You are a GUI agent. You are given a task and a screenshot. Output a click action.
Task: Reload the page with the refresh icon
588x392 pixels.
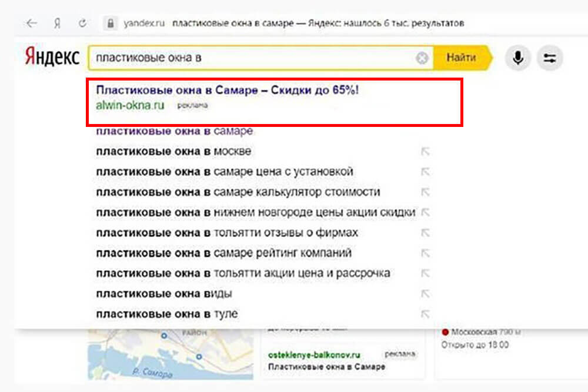click(x=82, y=24)
